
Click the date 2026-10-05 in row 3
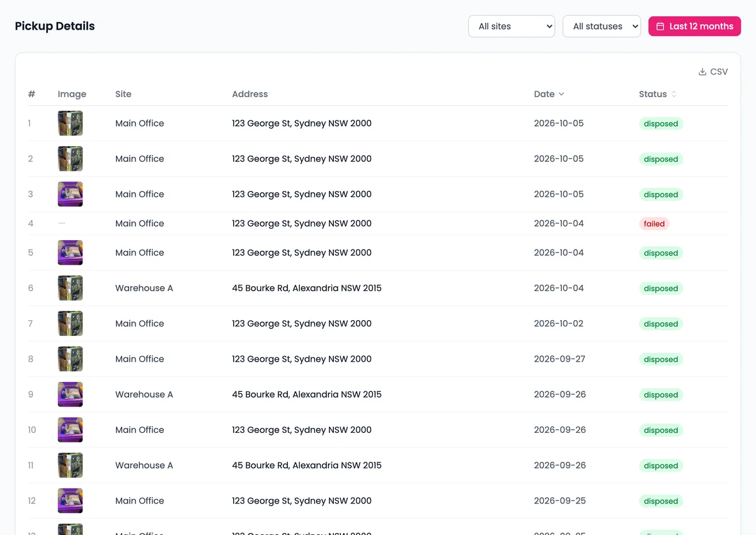[559, 194]
